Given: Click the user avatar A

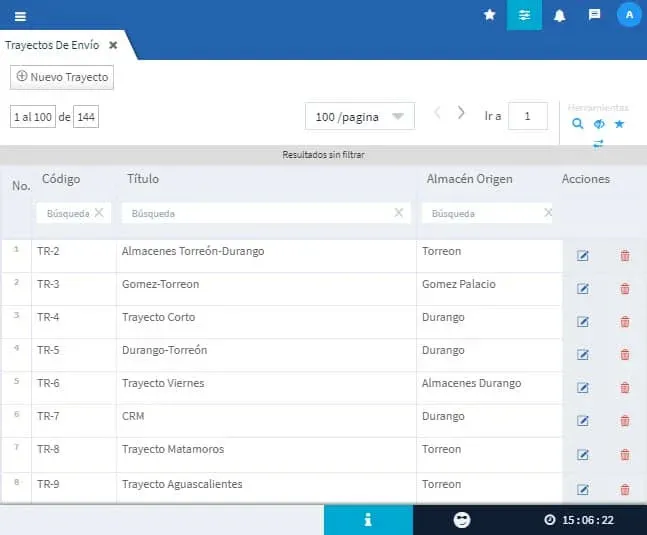Looking at the screenshot, I should tap(629, 15).
